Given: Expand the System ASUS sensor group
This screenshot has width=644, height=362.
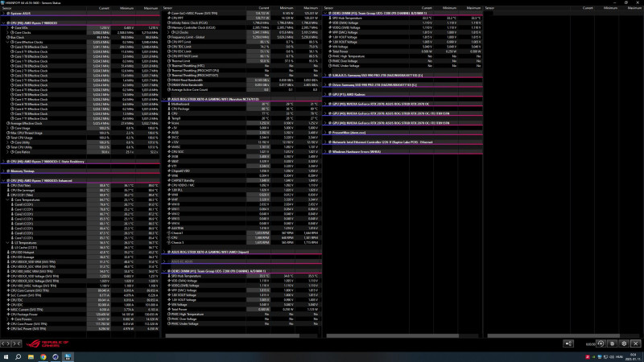Looking at the screenshot, I should tap(4, 13).
